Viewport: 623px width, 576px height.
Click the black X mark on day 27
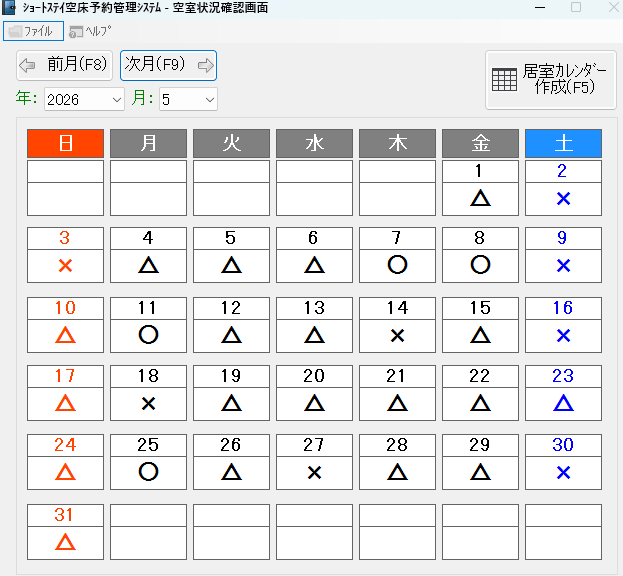point(314,472)
